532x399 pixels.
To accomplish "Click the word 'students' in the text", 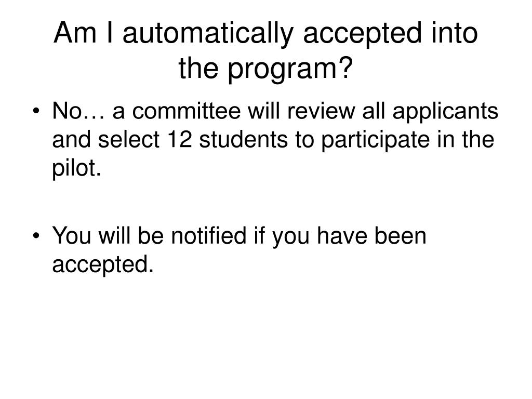I will (243, 139).
